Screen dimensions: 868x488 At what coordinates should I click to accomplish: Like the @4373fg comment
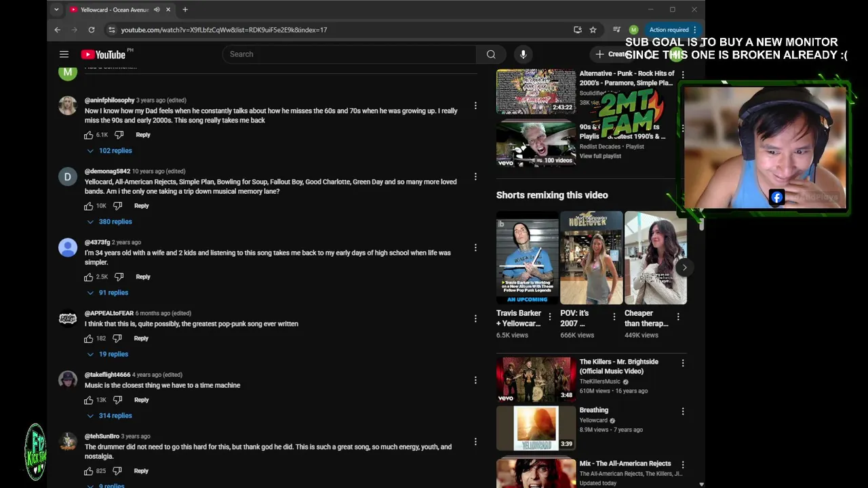(x=89, y=277)
